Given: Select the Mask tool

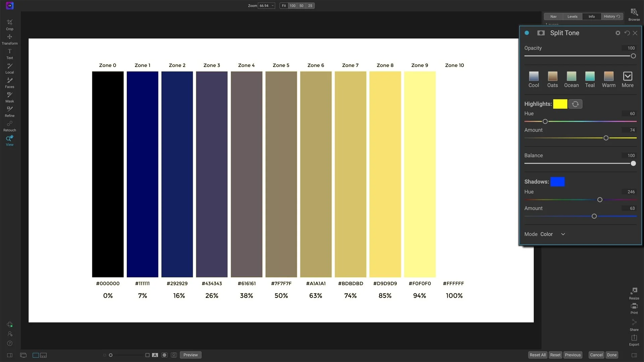Looking at the screenshot, I should [x=9, y=97].
